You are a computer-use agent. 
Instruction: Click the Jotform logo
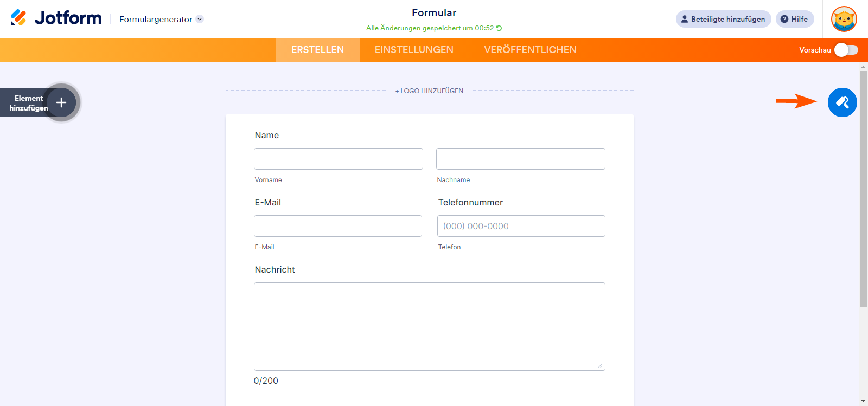[x=56, y=18]
